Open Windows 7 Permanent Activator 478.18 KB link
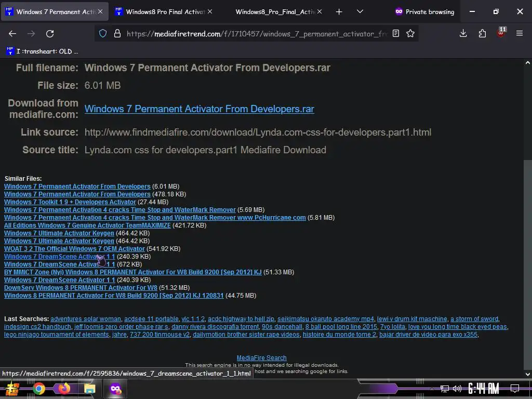This screenshot has width=532, height=399. coord(77,194)
